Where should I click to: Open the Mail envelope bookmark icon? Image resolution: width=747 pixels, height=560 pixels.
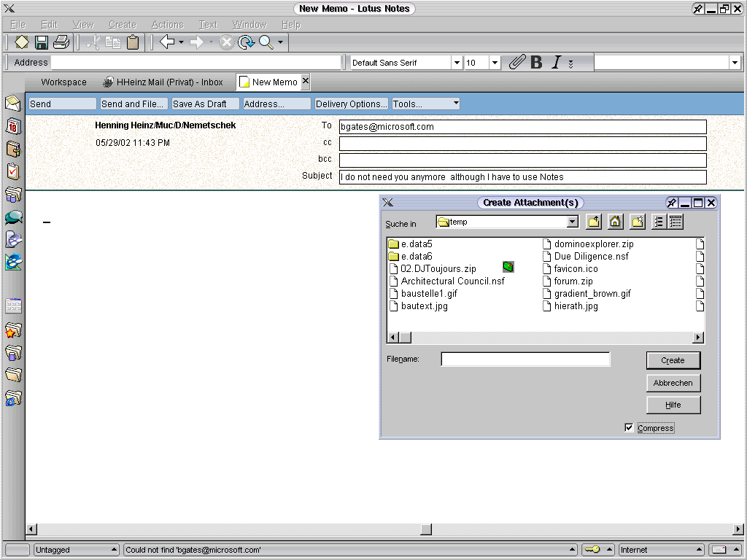tap(13, 104)
